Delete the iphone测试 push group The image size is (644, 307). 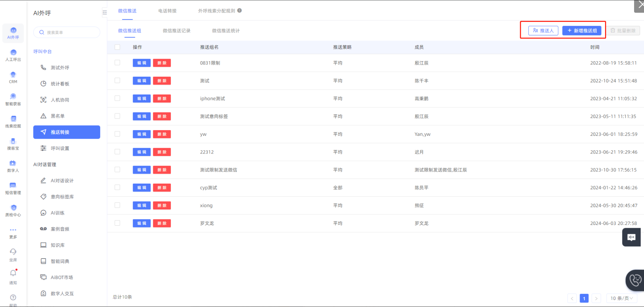(x=162, y=99)
